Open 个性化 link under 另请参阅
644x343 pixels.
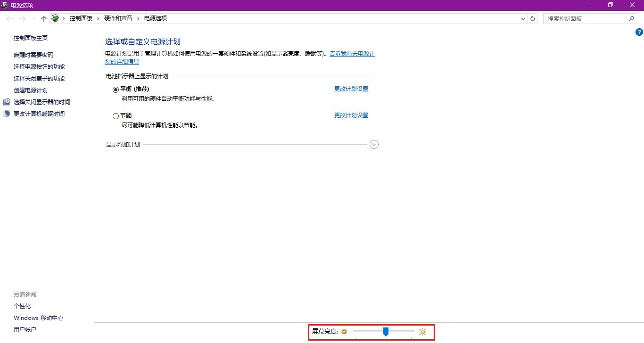(x=22, y=306)
